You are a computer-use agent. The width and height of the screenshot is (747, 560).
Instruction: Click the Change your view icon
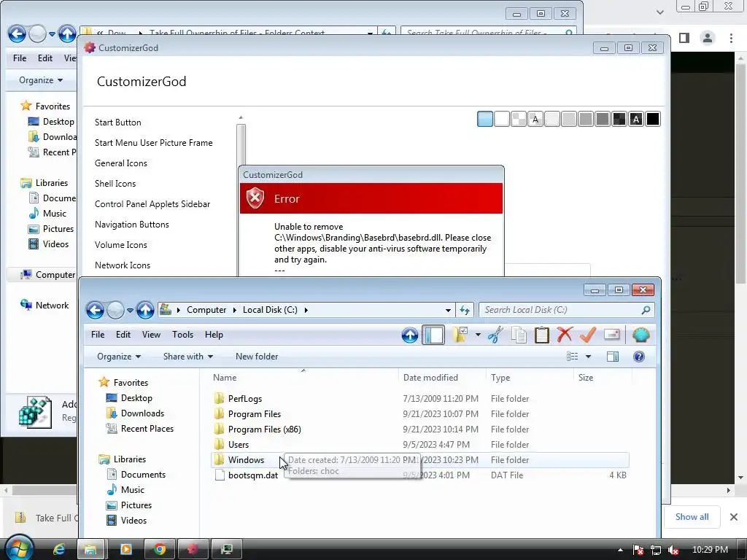[x=573, y=356]
